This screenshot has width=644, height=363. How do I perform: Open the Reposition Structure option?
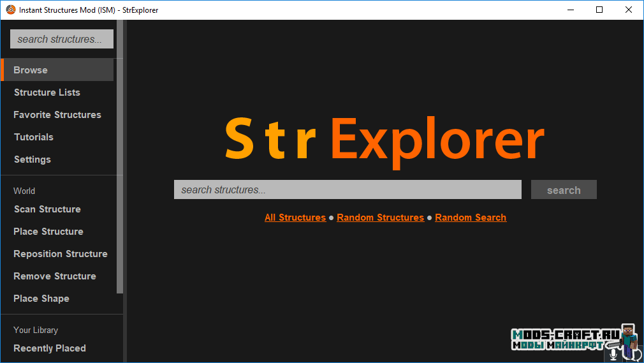tap(61, 254)
